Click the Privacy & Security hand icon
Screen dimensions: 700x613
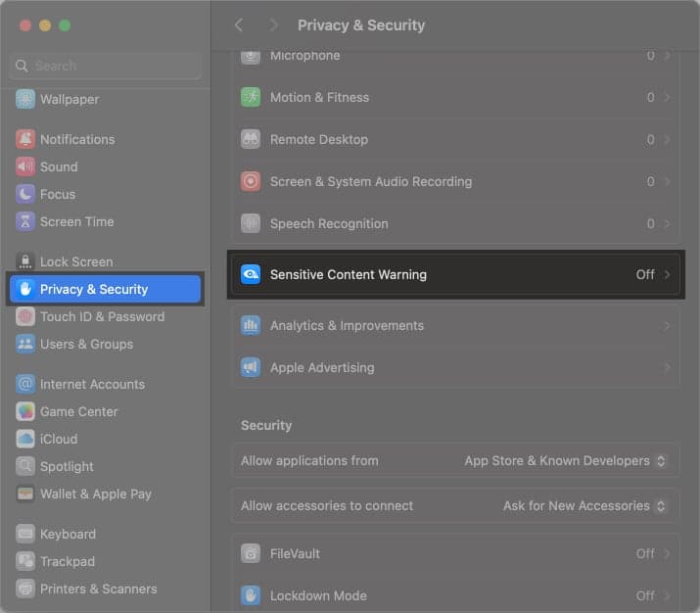click(x=25, y=289)
